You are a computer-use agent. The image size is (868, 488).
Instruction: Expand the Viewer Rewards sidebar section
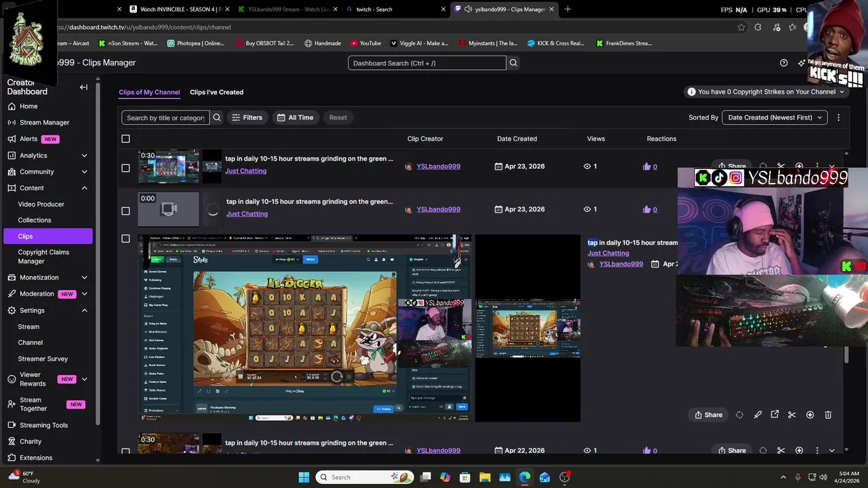tap(84, 379)
